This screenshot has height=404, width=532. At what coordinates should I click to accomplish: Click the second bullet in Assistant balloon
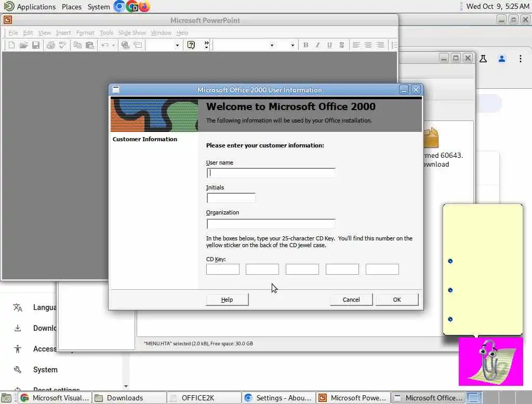[450, 290]
